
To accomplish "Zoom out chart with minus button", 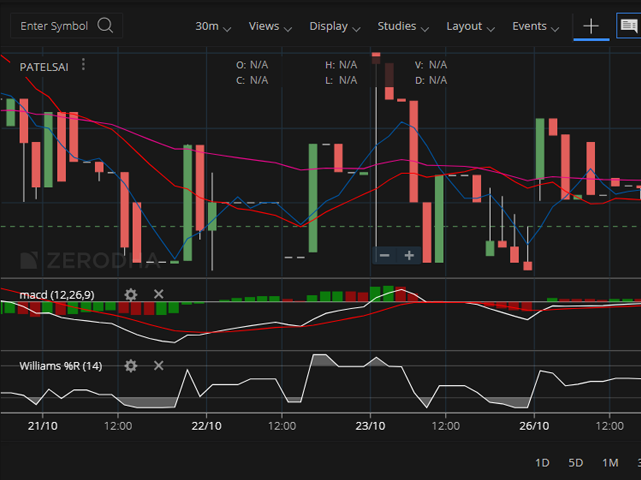I will coord(386,256).
